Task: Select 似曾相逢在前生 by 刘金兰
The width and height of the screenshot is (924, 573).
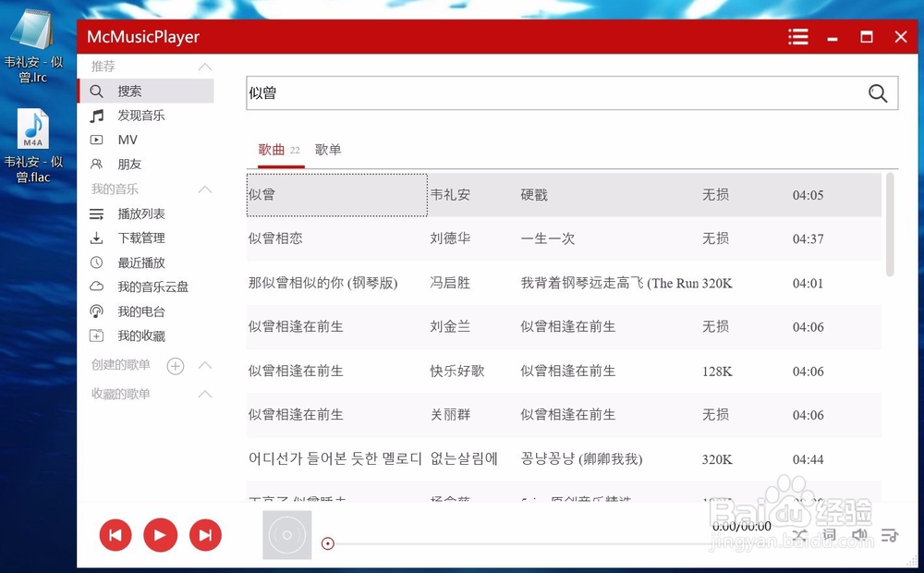Action: point(564,326)
